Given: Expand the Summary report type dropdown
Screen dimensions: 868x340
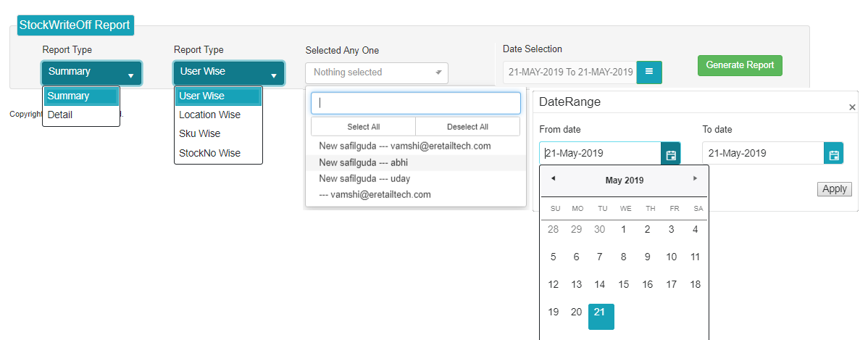Looking at the screenshot, I should (x=91, y=72).
